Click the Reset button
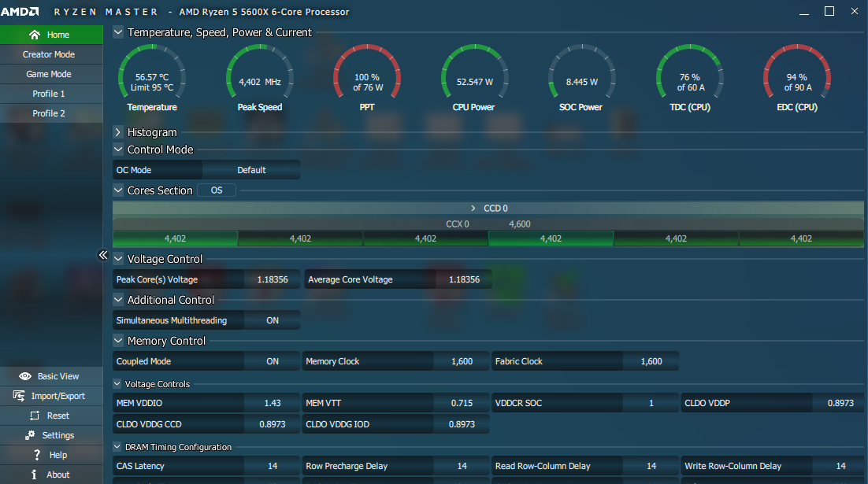The width and height of the screenshot is (868, 484). pos(51,416)
